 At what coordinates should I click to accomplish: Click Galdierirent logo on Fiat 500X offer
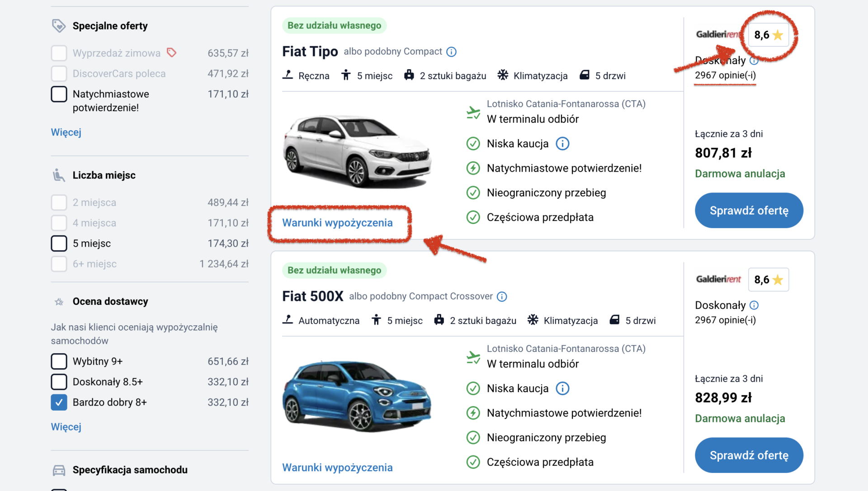point(718,280)
